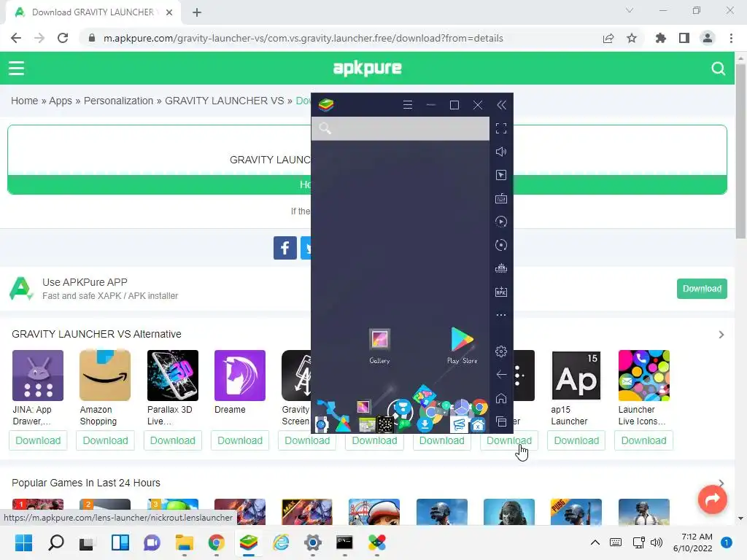Click Download under JINA App Drawer
The height and width of the screenshot is (560, 747).
pyautogui.click(x=38, y=440)
